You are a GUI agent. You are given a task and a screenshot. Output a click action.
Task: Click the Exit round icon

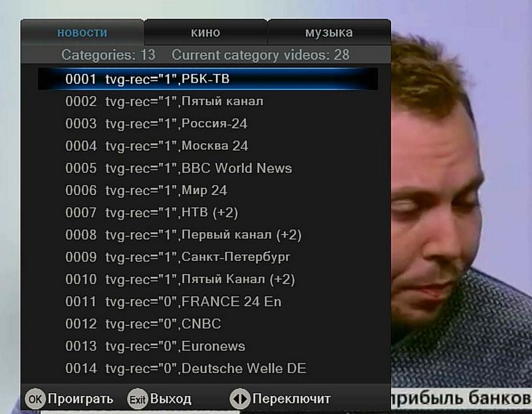(x=138, y=399)
